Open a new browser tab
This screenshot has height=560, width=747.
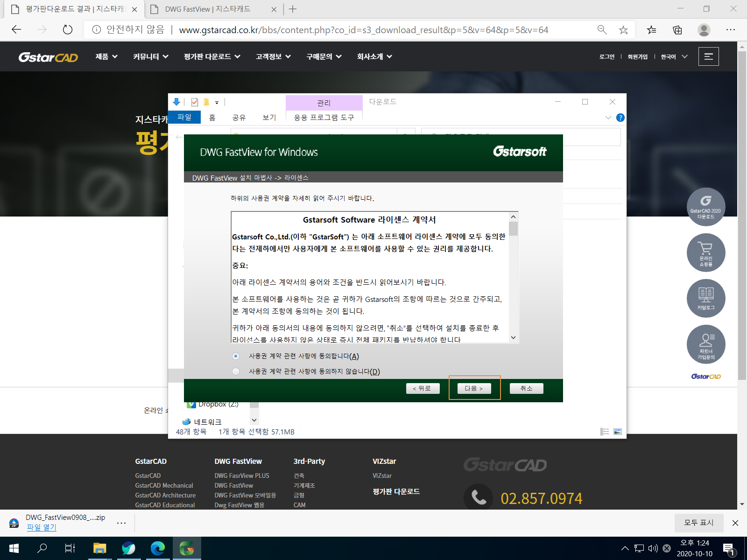pos(293,9)
